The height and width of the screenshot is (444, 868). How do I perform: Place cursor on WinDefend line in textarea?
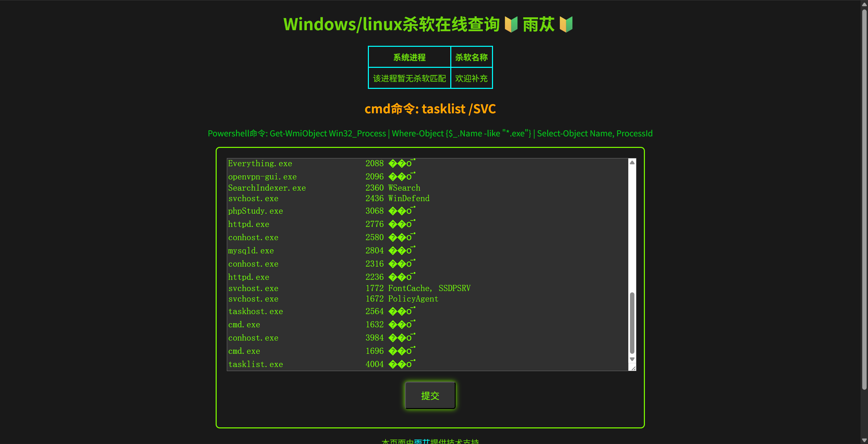point(409,198)
